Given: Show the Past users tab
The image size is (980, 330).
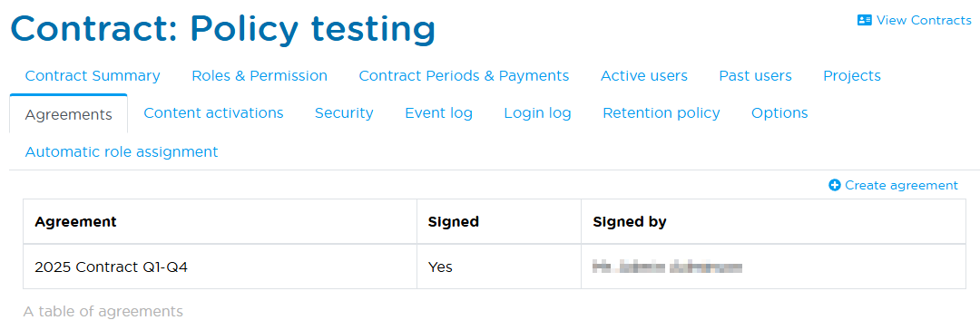Looking at the screenshot, I should click(755, 75).
